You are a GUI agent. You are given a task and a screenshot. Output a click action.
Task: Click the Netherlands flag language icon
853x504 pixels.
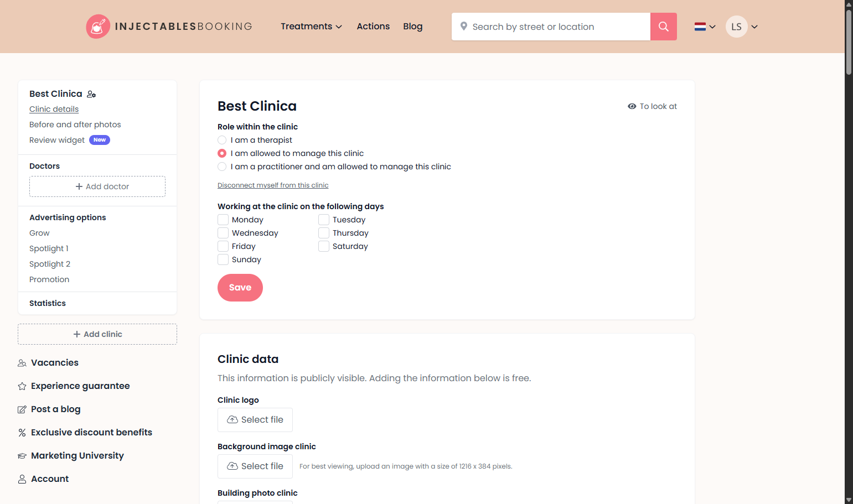(700, 27)
